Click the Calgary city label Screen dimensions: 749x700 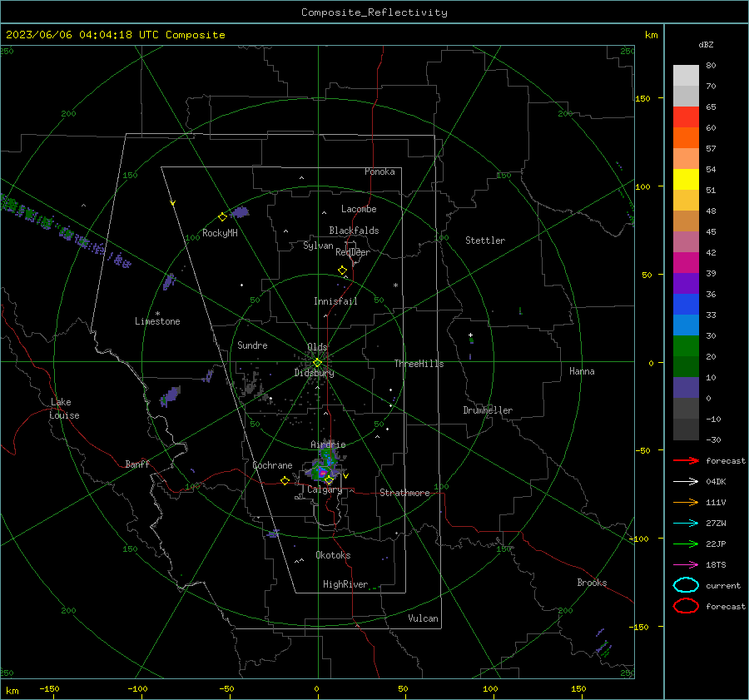pyautogui.click(x=325, y=489)
